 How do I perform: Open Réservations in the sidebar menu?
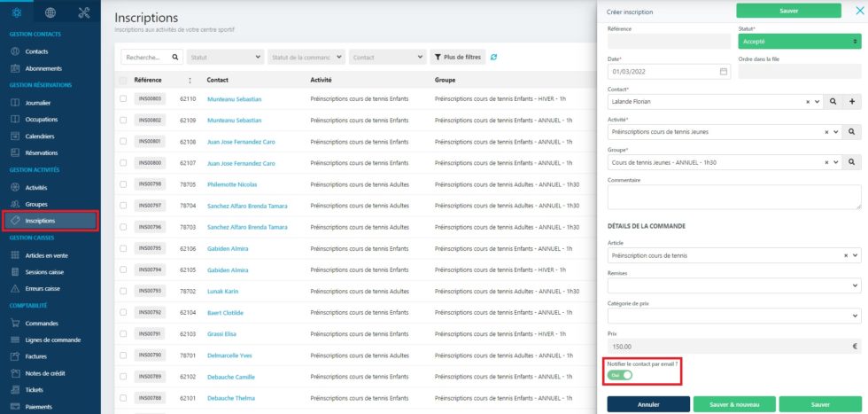tap(42, 152)
